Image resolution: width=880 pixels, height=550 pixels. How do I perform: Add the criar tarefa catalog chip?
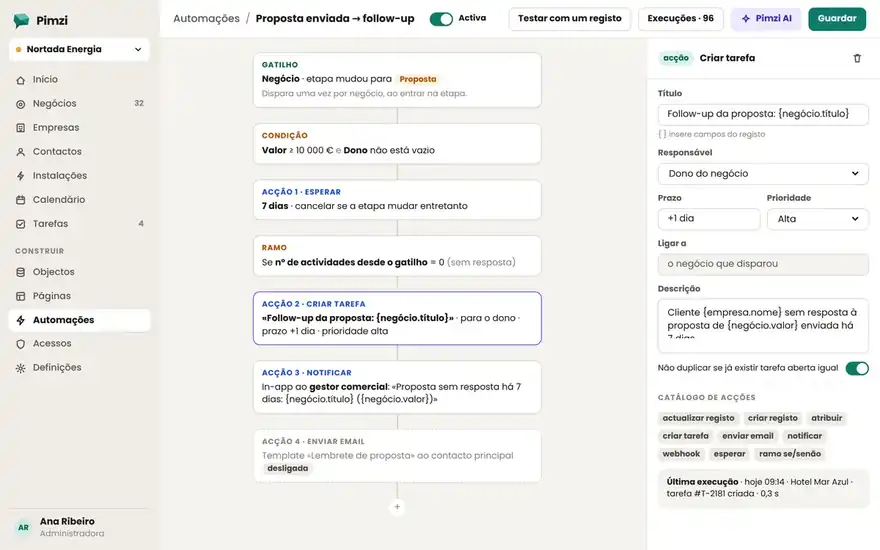pyautogui.click(x=685, y=436)
